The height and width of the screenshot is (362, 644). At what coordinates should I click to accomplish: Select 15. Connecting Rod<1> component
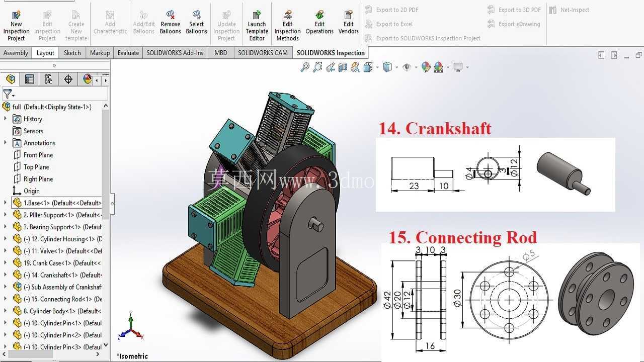(57, 299)
